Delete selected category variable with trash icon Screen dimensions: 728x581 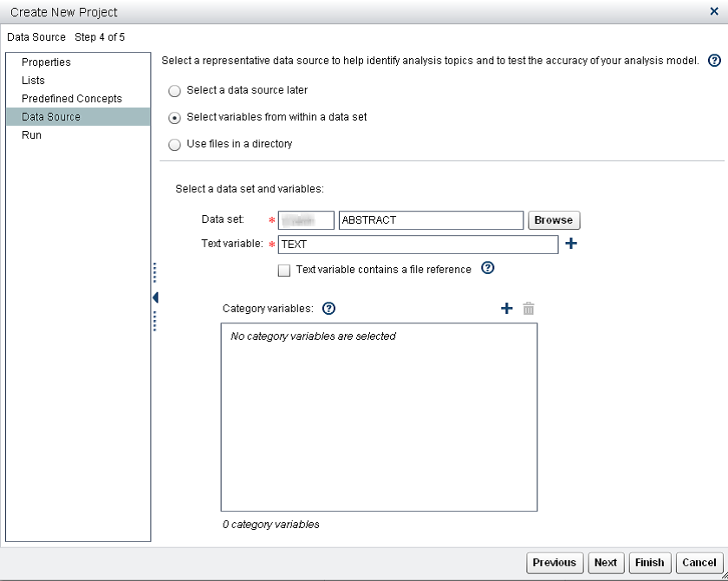[529, 309]
